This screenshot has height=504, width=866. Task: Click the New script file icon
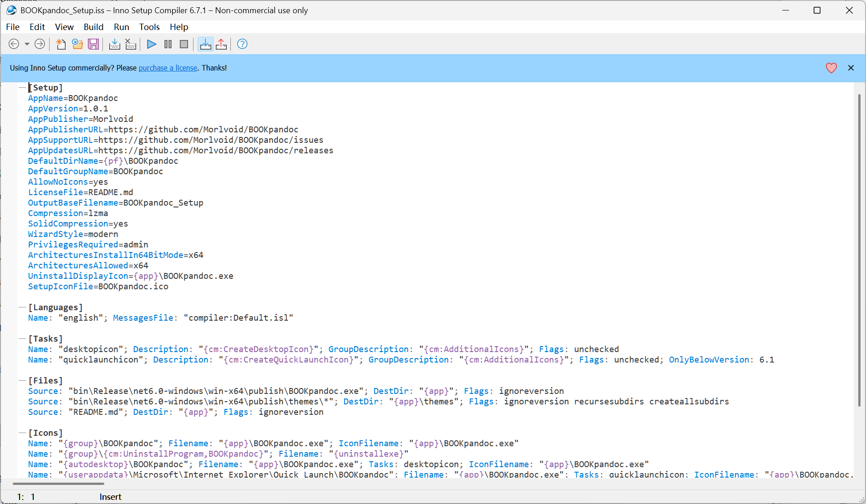point(61,44)
